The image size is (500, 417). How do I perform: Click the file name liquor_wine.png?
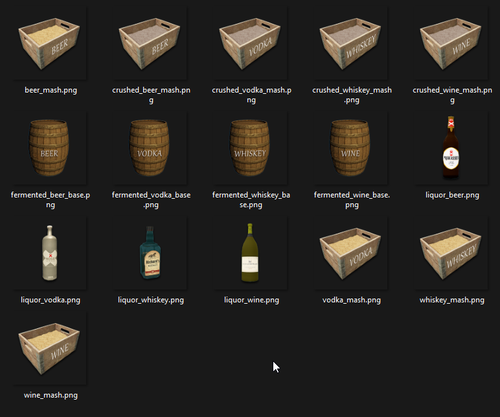tap(251, 300)
